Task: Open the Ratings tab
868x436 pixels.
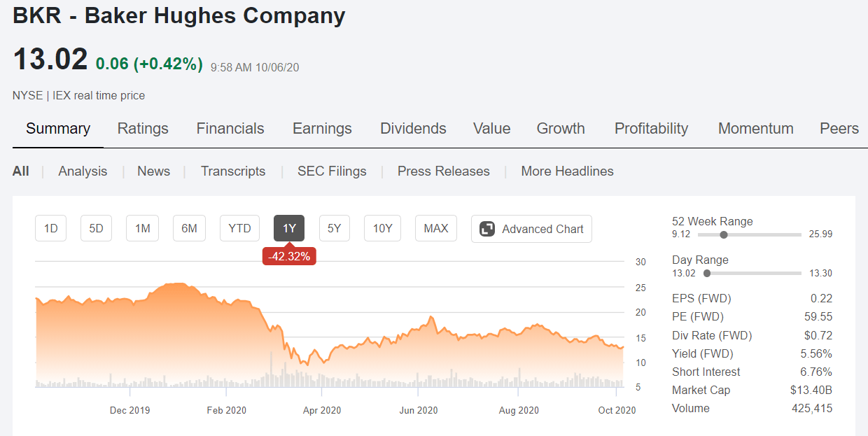Action: tap(143, 129)
